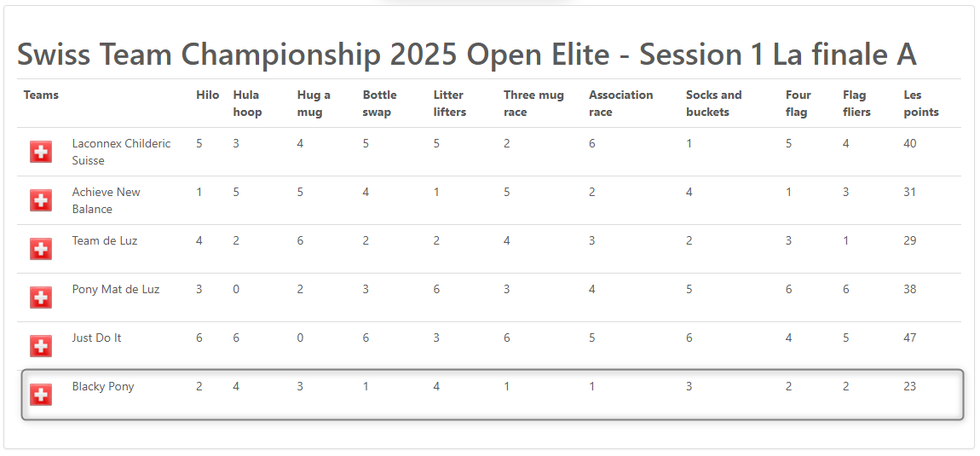Image resolution: width=980 pixels, height=456 pixels.
Task: Click the Socks and buckets header
Action: 714,103
